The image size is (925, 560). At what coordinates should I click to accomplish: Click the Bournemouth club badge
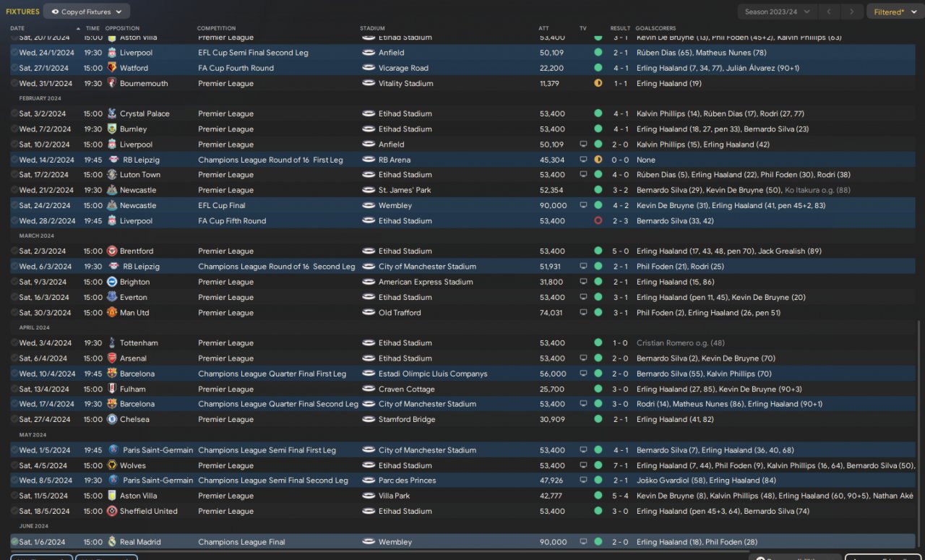pos(112,83)
